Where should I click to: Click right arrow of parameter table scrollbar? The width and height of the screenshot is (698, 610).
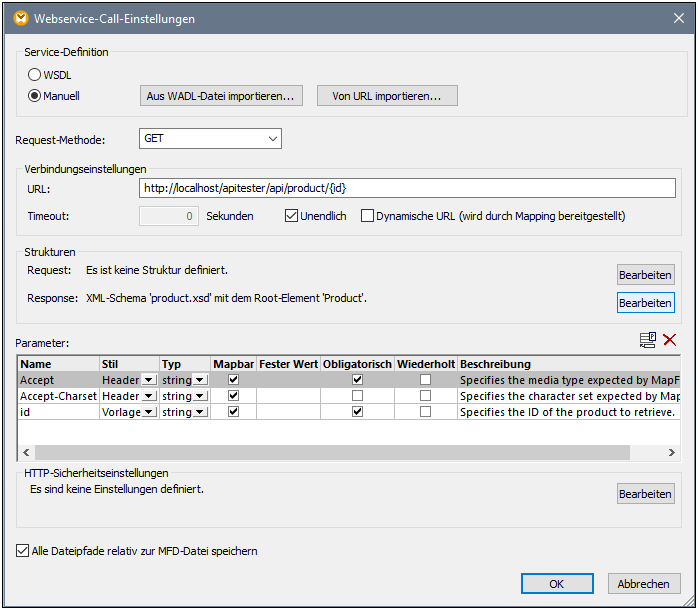(x=671, y=453)
